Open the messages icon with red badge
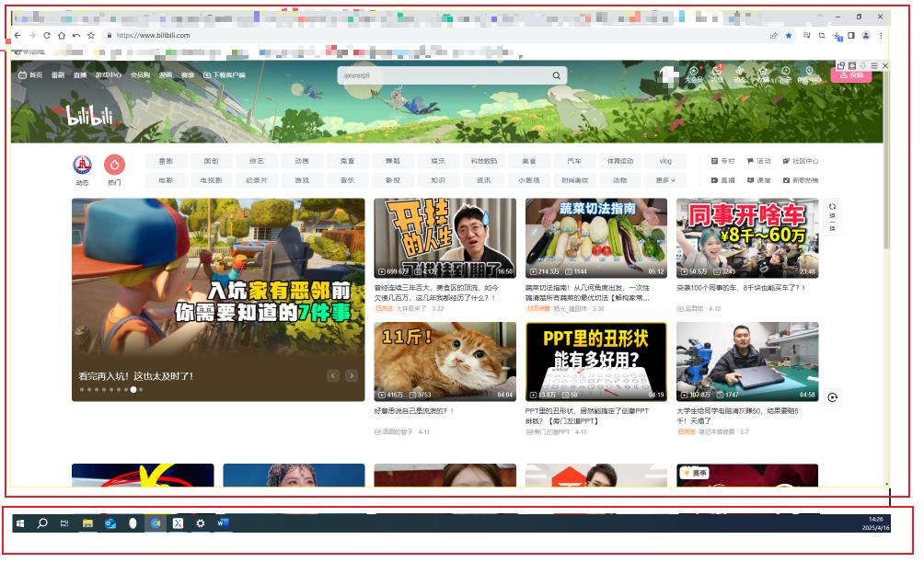The height and width of the screenshot is (574, 924). click(x=717, y=75)
